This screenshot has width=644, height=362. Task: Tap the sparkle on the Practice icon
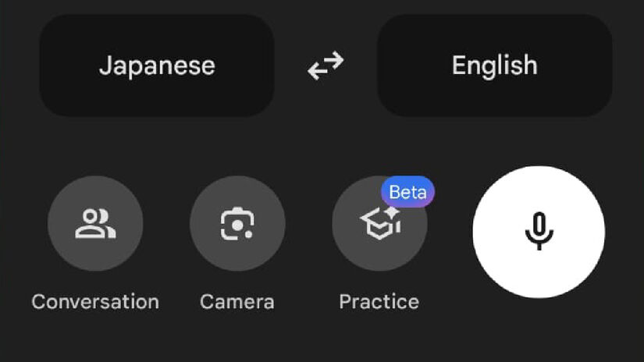pos(392,213)
